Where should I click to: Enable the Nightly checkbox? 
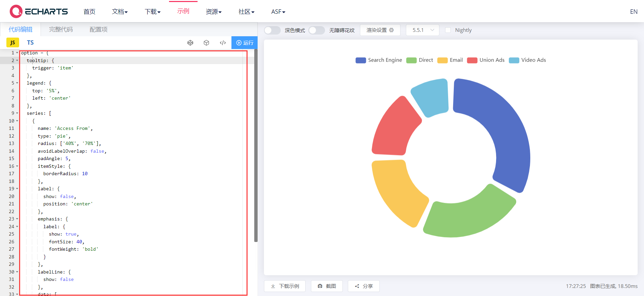tap(448, 30)
